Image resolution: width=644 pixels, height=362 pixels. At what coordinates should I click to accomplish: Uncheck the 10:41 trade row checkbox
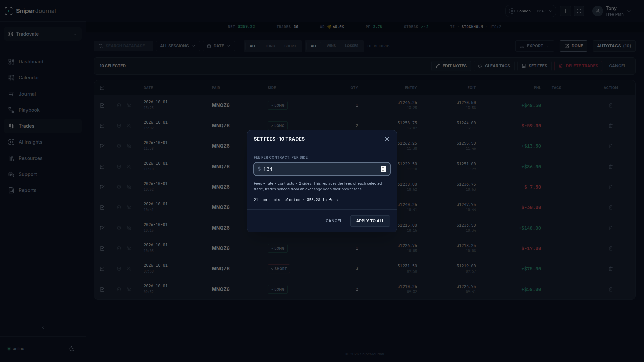(102, 207)
